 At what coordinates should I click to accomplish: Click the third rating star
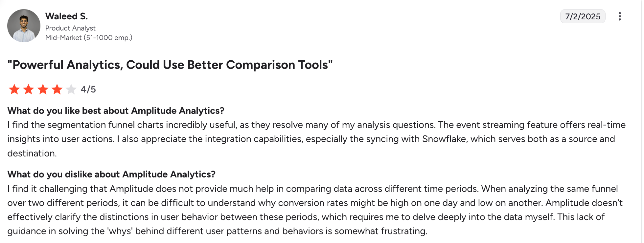point(43,89)
